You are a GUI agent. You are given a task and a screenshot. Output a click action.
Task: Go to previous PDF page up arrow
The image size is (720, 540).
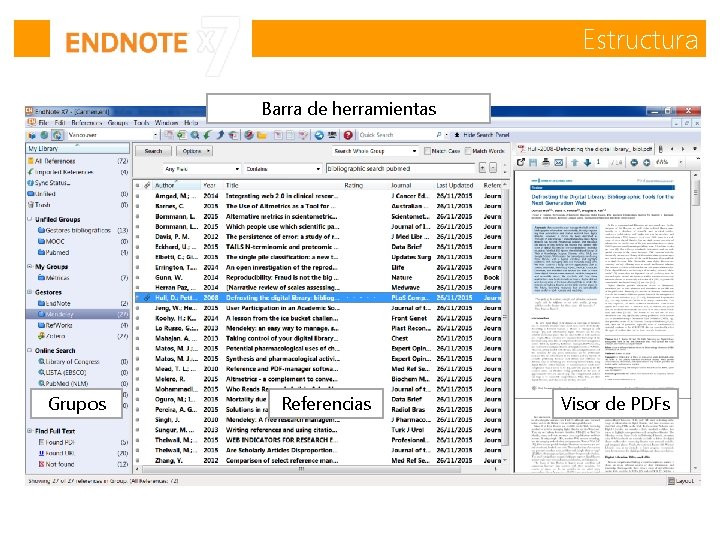574,162
